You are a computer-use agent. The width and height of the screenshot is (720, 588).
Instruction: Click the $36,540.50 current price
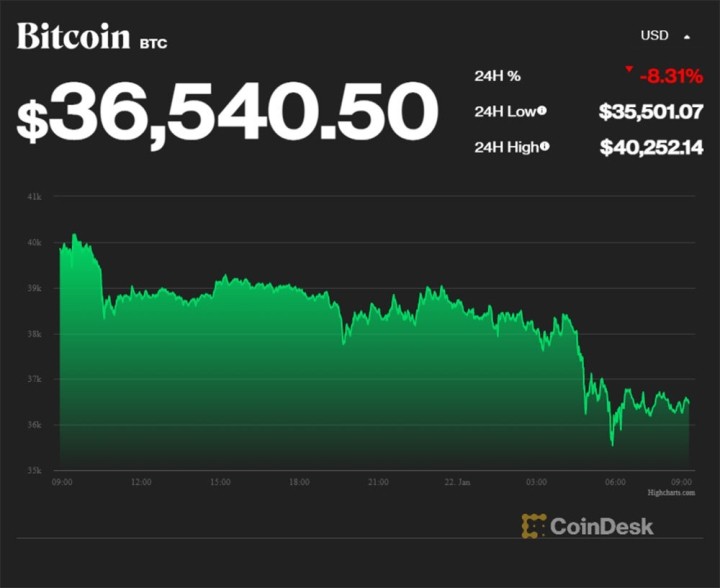tap(228, 113)
